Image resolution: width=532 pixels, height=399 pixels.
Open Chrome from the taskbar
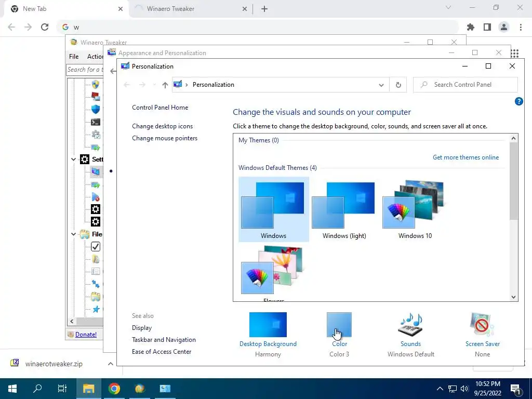[x=114, y=389]
